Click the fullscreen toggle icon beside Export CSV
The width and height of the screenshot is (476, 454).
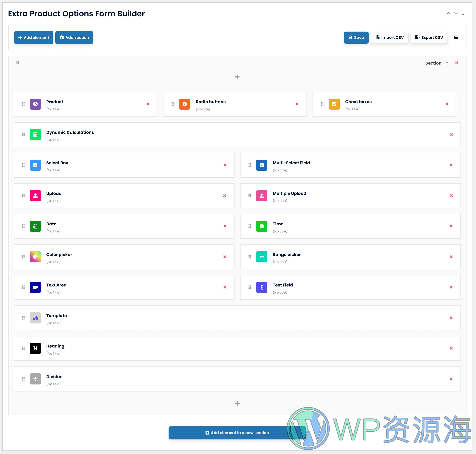pyautogui.click(x=456, y=37)
